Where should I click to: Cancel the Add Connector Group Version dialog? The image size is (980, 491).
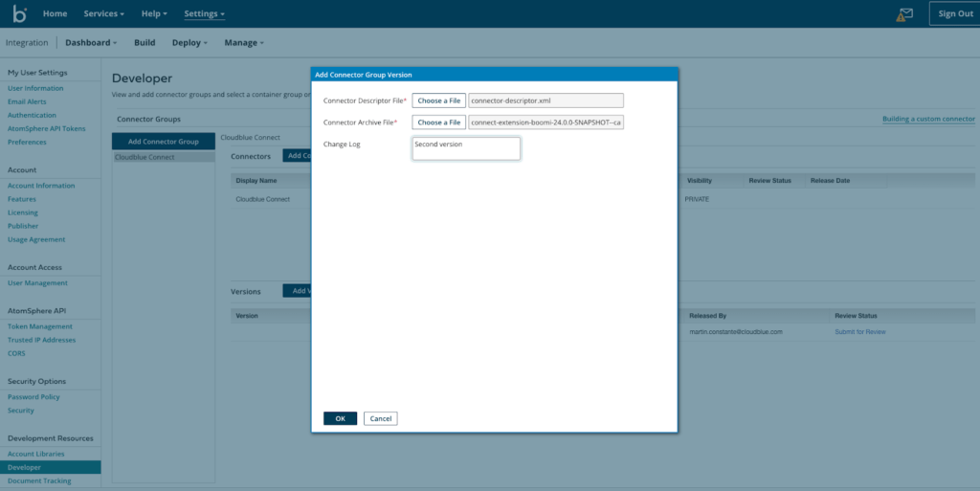[381, 418]
